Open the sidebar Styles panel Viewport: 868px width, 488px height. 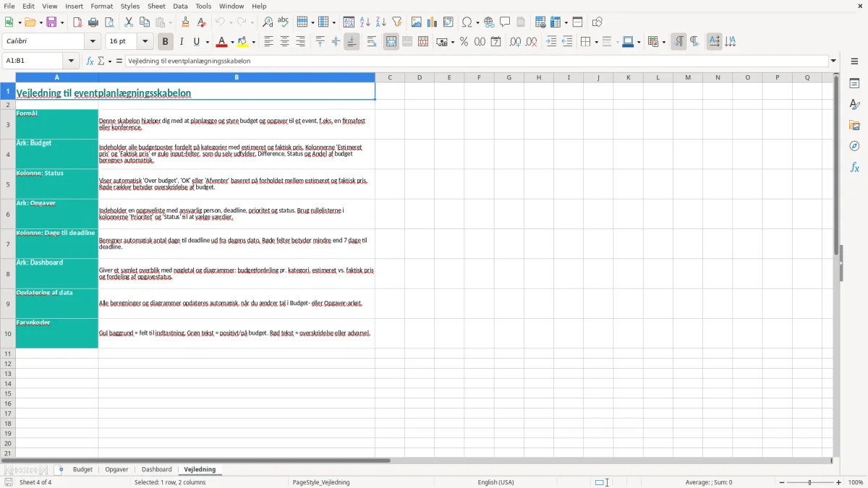855,105
